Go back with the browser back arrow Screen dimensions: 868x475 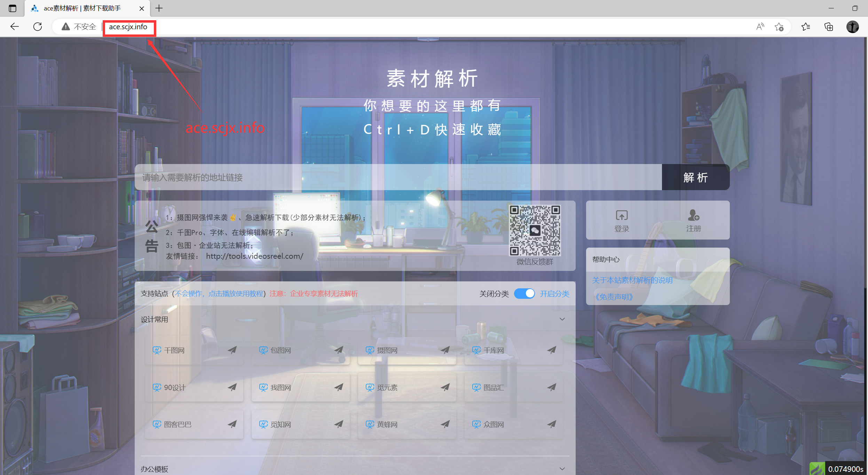pos(14,26)
